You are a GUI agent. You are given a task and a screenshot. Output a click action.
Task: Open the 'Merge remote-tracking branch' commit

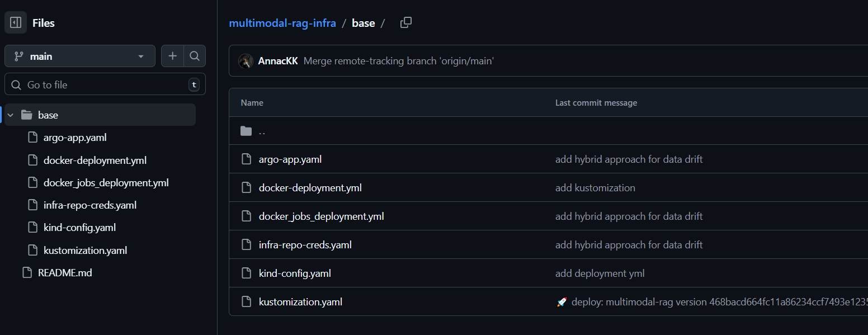[x=398, y=61]
